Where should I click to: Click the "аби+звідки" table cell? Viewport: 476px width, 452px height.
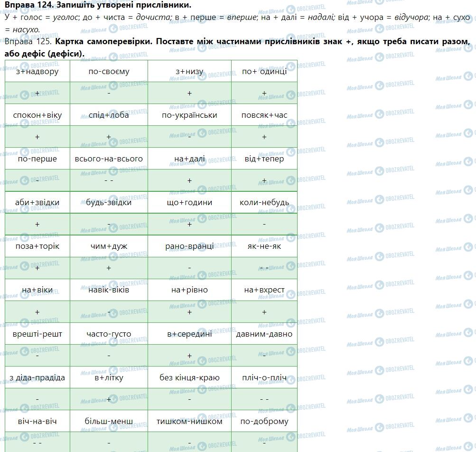[x=37, y=202]
